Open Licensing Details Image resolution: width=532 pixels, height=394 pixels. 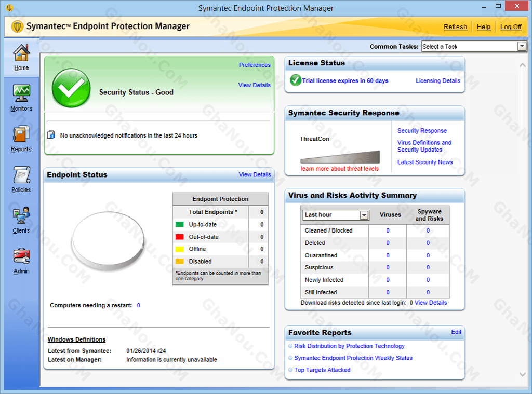point(438,80)
